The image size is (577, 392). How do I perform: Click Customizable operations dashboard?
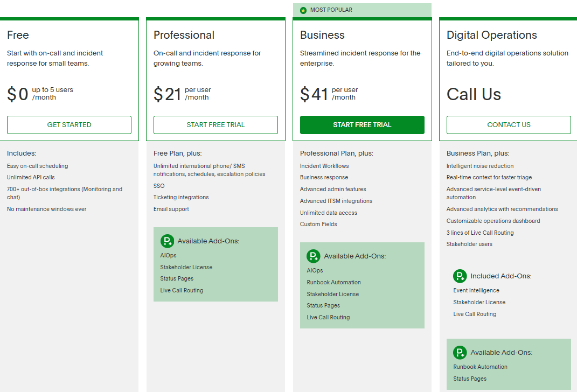point(493,221)
